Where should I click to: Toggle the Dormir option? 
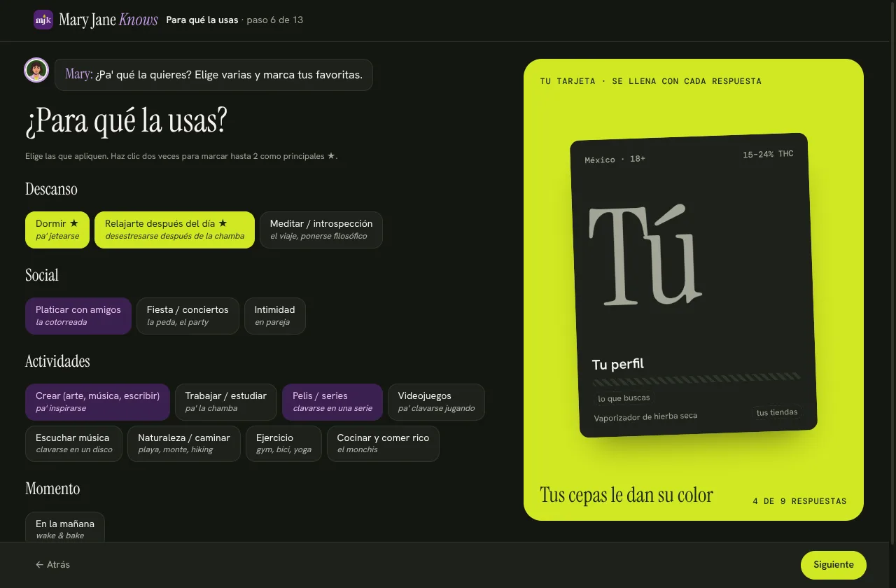point(57,230)
